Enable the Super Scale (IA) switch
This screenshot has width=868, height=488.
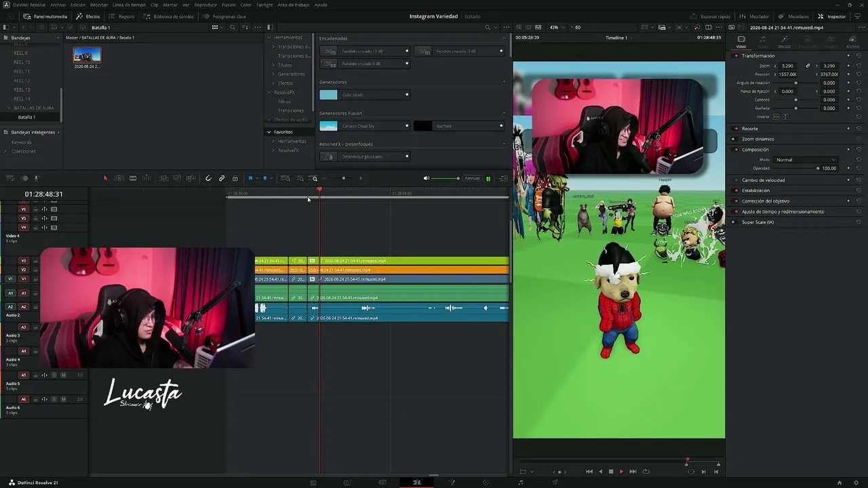click(x=734, y=222)
